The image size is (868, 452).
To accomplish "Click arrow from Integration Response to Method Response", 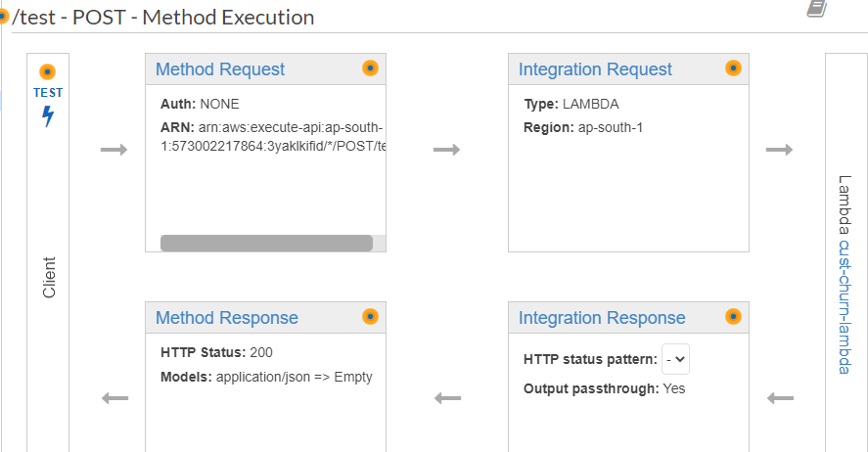I will click(x=447, y=398).
